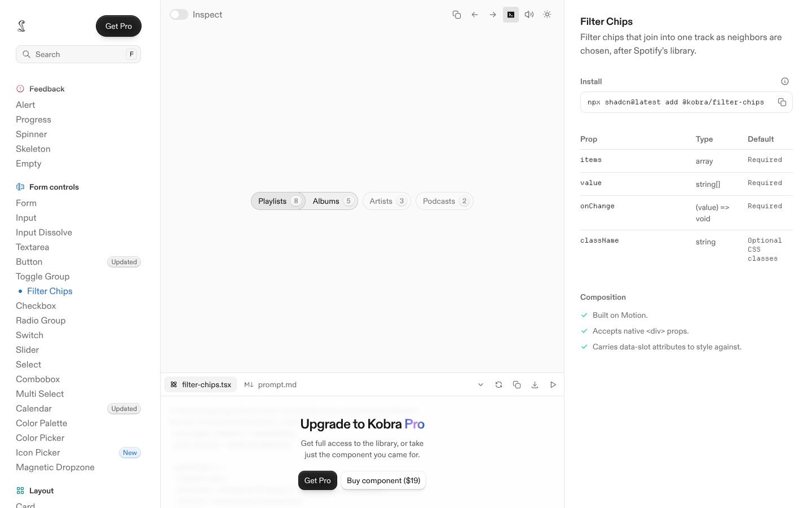Open the Slider component page
Image resolution: width=812 pixels, height=508 pixels.
coord(28,350)
